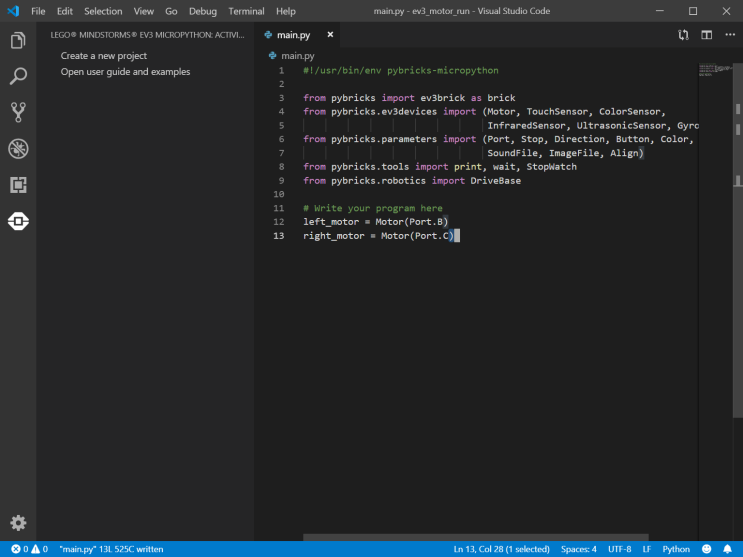Click the notifications bell in status bar
This screenshot has height=557, width=743.
click(x=727, y=549)
